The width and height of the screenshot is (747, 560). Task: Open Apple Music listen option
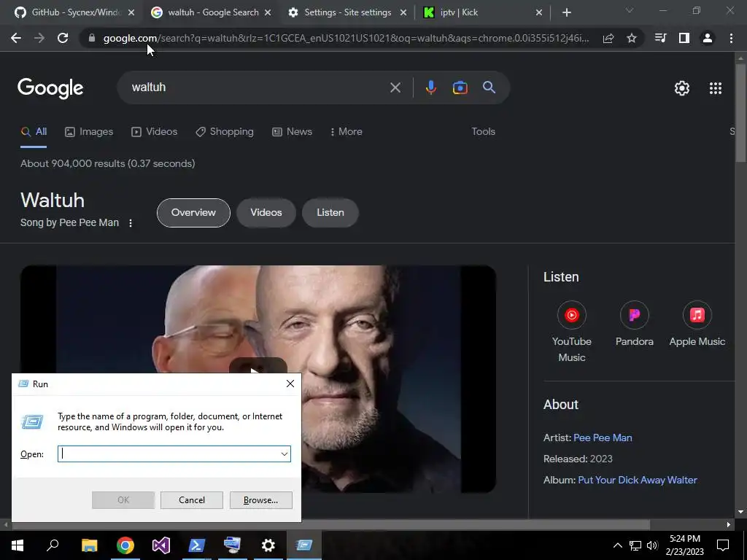[697, 324]
